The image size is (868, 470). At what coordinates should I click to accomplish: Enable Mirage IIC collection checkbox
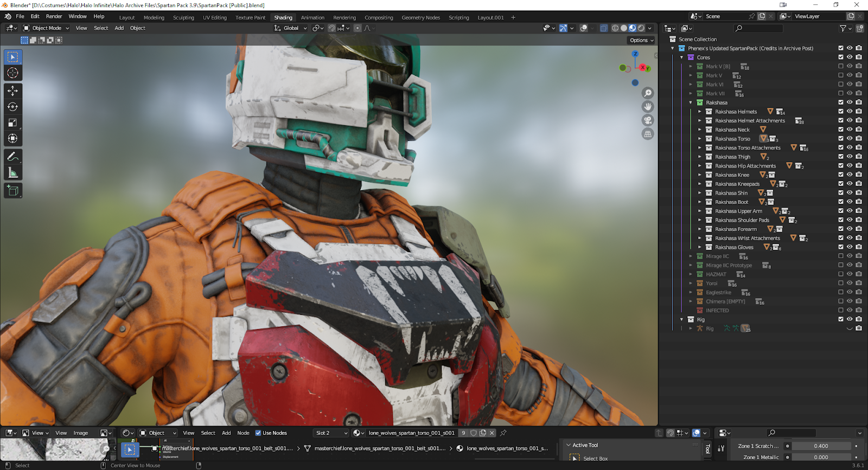pos(841,256)
